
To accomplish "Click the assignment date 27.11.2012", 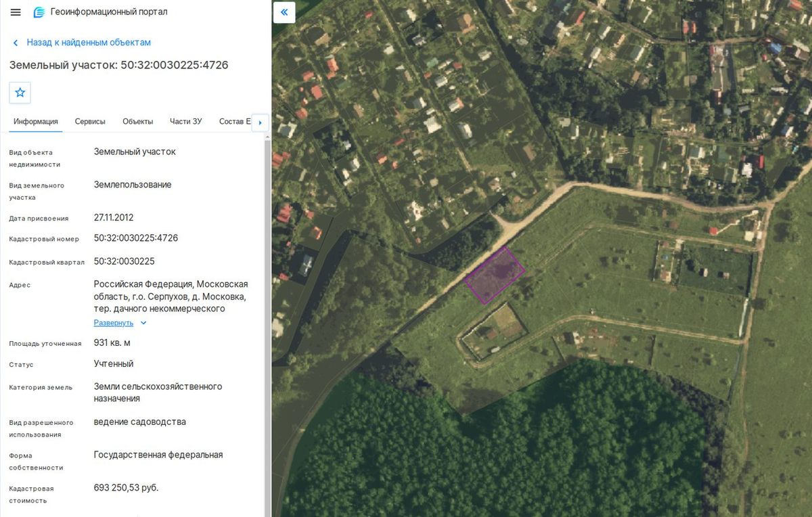I will (114, 218).
